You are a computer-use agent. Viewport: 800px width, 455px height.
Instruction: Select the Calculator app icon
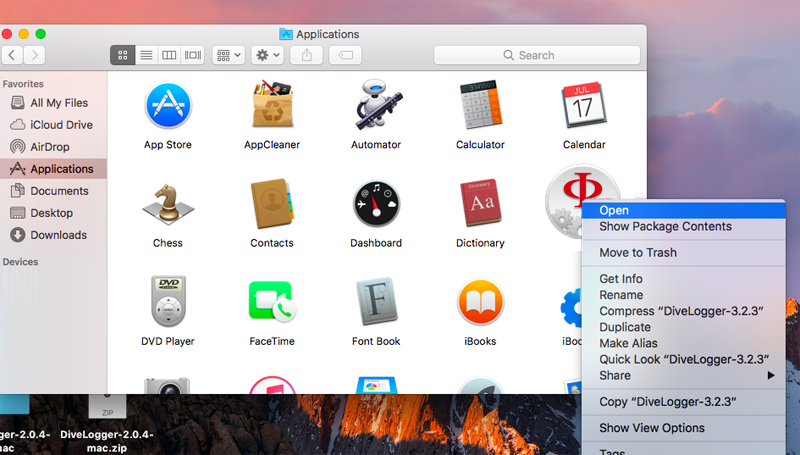480,105
